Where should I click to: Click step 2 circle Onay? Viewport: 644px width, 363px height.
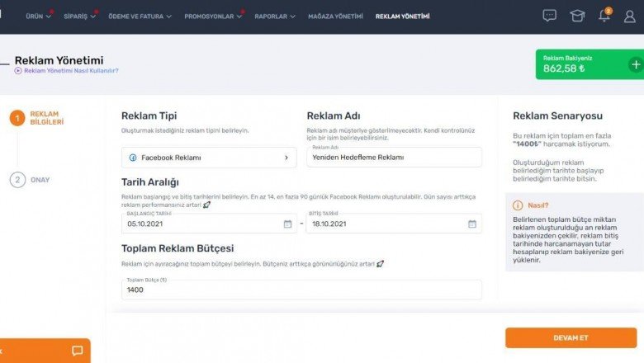[17, 180]
